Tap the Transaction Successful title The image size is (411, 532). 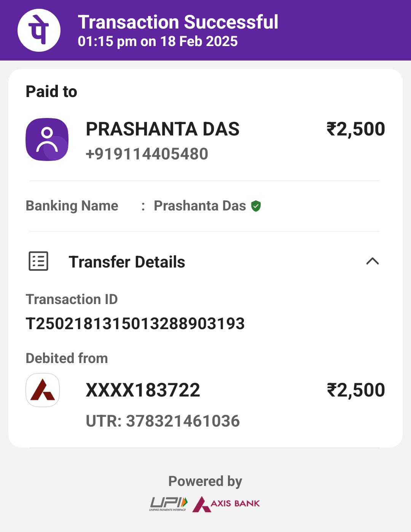[178, 22]
